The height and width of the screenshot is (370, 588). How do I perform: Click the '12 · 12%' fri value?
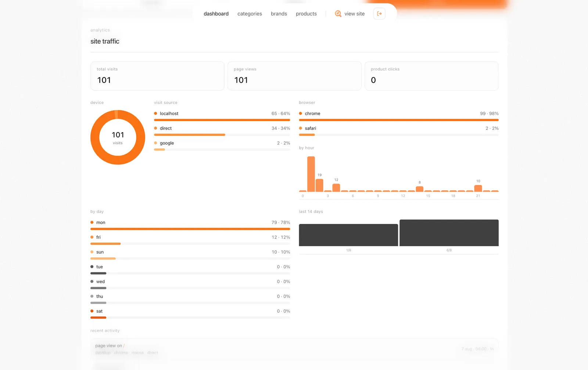pyautogui.click(x=281, y=237)
